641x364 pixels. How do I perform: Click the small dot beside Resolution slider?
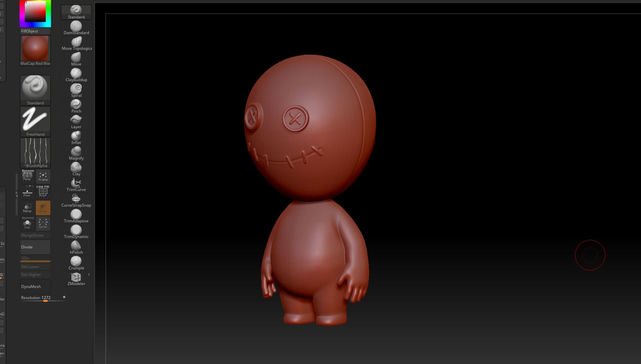point(64,297)
